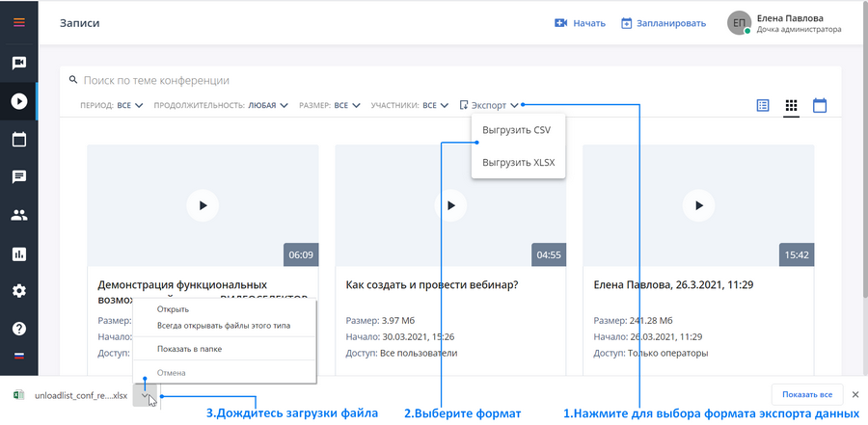Select Всегда открывать файлы этого типа

coord(224,326)
